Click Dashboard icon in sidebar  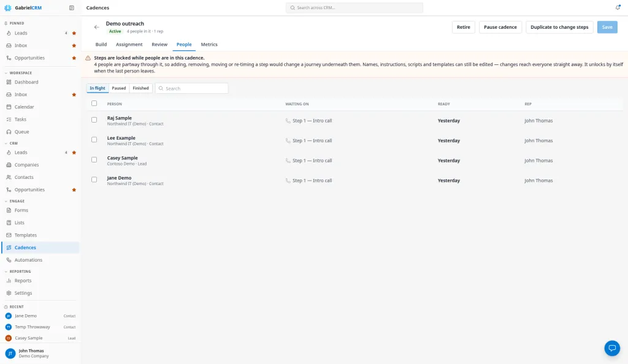tap(9, 82)
